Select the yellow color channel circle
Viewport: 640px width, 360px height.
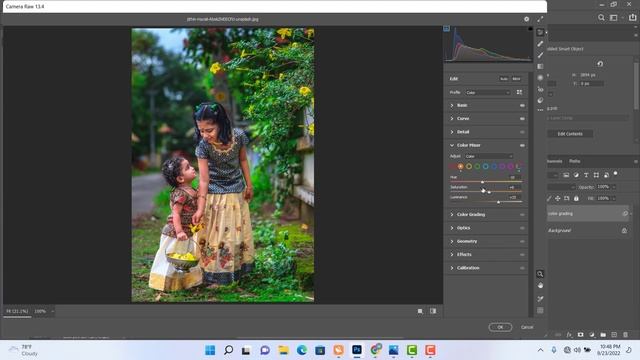[469, 167]
